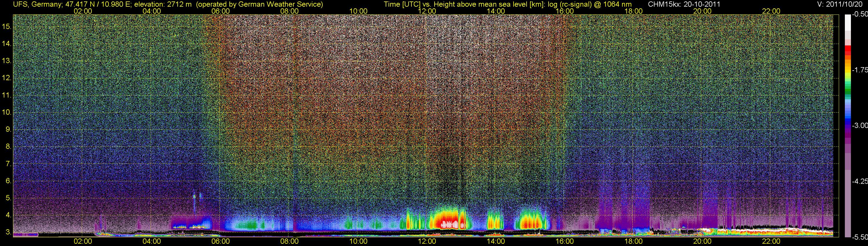Click the '14:00' label on the top time axis
The image size is (868, 246).
pyautogui.click(x=496, y=11)
